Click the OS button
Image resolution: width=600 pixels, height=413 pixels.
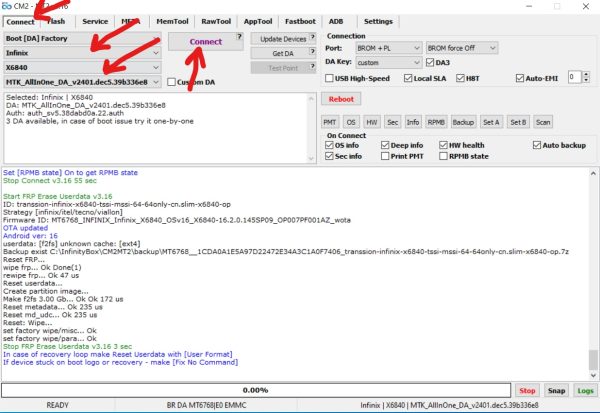click(351, 122)
